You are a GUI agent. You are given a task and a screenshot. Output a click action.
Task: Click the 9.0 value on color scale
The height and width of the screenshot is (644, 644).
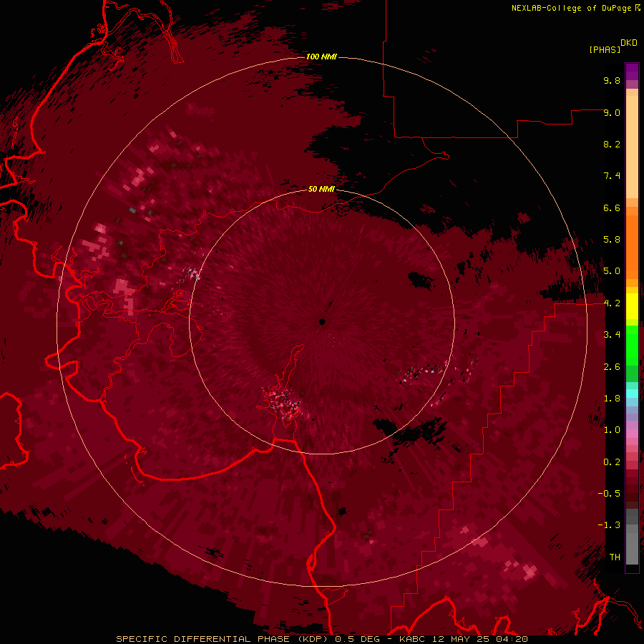pyautogui.click(x=612, y=112)
